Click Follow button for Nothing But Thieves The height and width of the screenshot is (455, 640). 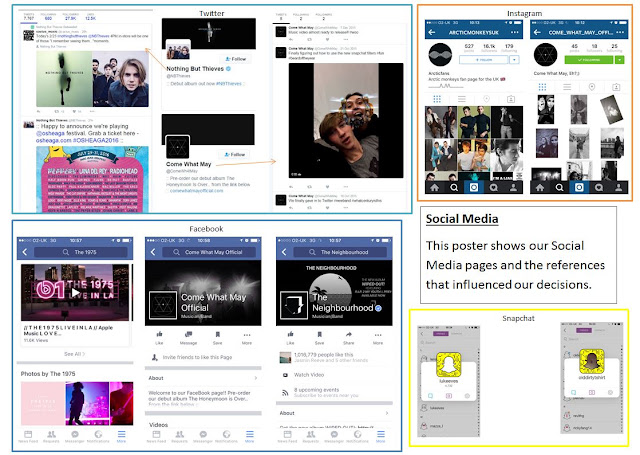pyautogui.click(x=236, y=59)
